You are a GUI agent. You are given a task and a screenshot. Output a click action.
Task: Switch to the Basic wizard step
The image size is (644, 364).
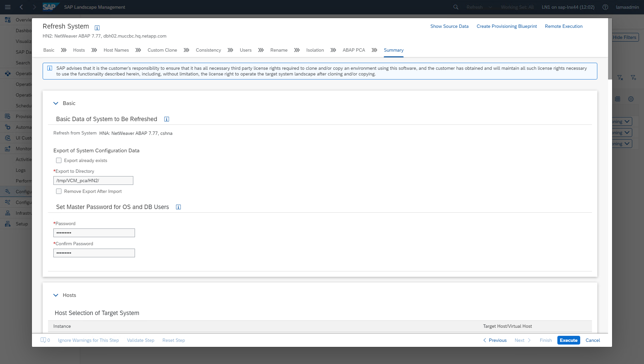[x=49, y=50]
